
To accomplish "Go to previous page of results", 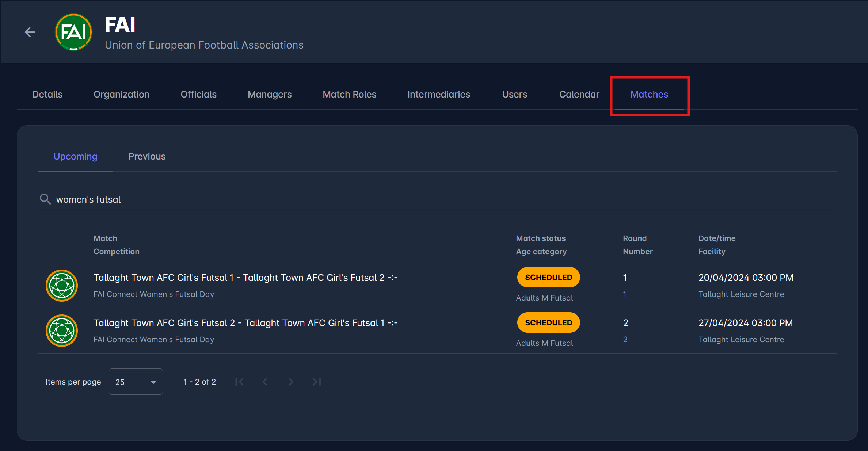I will pyautogui.click(x=265, y=382).
